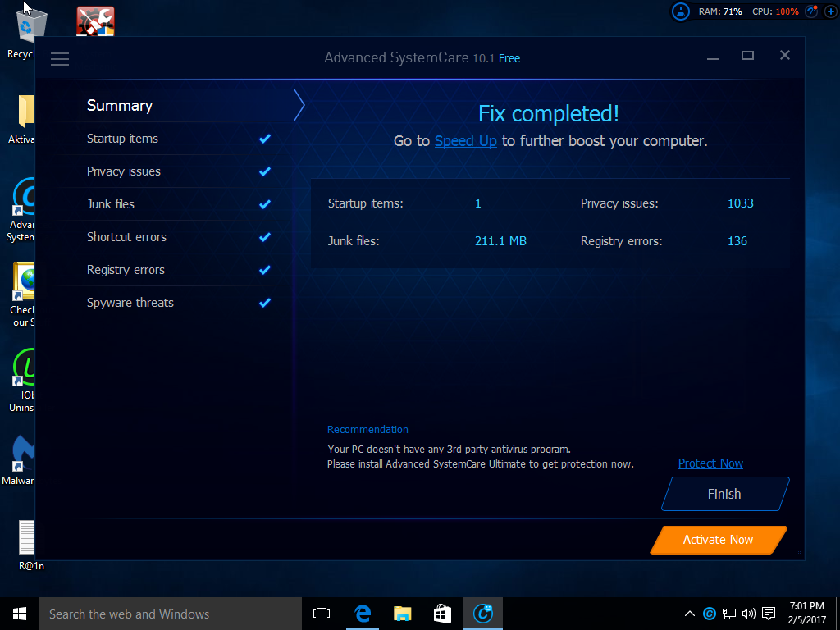
Task: Click the checkmark next to Shortcut errors
Action: click(265, 237)
